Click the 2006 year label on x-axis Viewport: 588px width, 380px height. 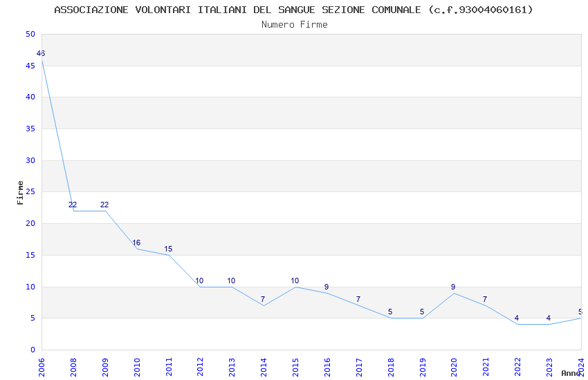[42, 367]
